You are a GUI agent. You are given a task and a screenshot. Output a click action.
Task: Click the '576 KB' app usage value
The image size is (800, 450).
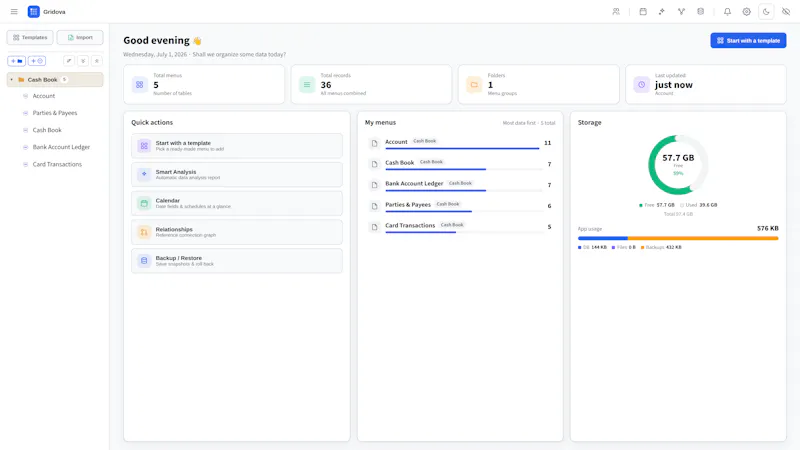tap(767, 228)
